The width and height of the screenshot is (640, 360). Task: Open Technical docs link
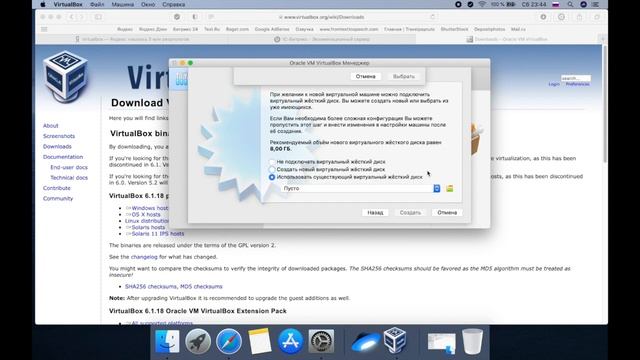(69, 178)
